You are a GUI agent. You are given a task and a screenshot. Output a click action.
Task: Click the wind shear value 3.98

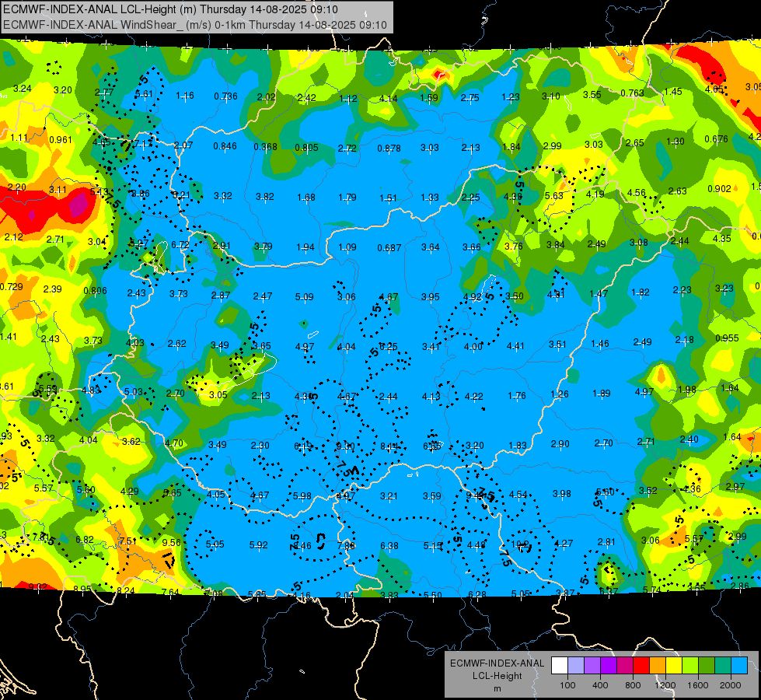tap(561, 494)
